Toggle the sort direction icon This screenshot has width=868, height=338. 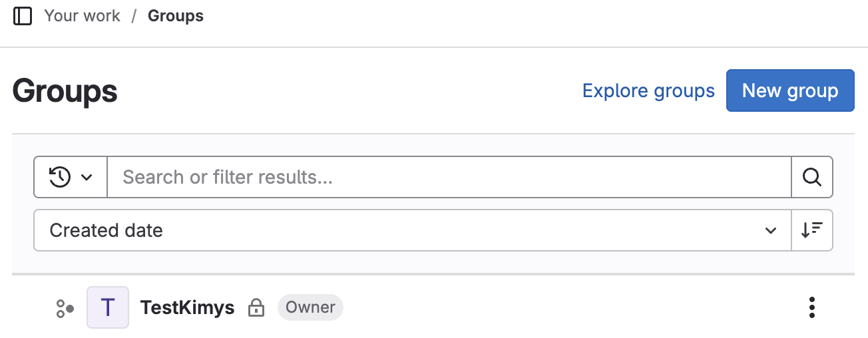(811, 230)
